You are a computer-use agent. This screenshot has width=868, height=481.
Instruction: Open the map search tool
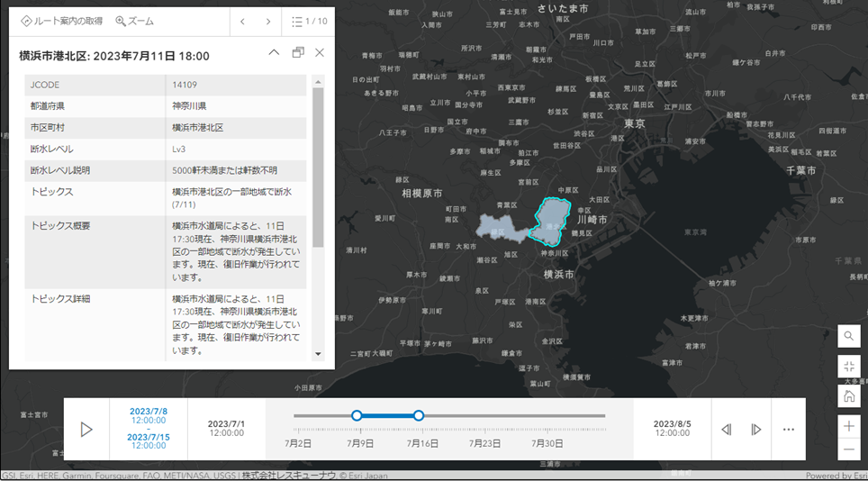click(x=849, y=336)
